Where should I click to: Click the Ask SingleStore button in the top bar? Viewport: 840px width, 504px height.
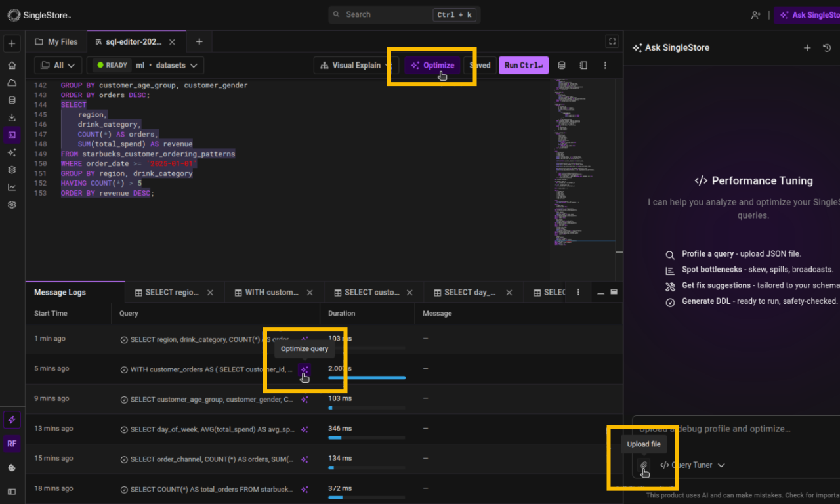(807, 15)
